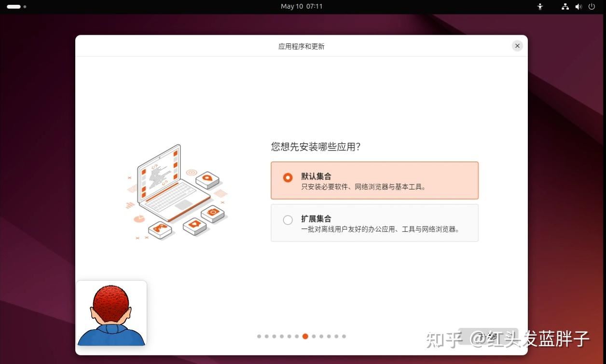Click the 下一步 next button
606x364 pixels.
point(488,336)
